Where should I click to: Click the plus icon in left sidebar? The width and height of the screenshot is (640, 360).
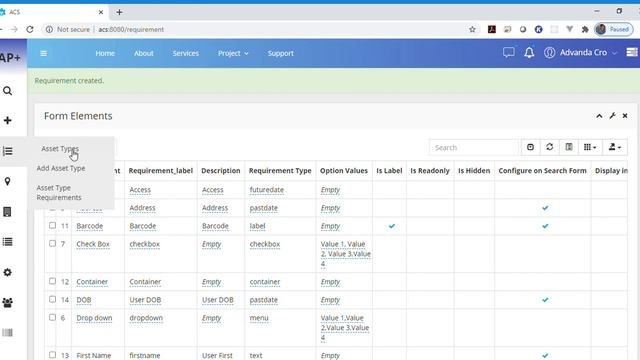pos(7,120)
